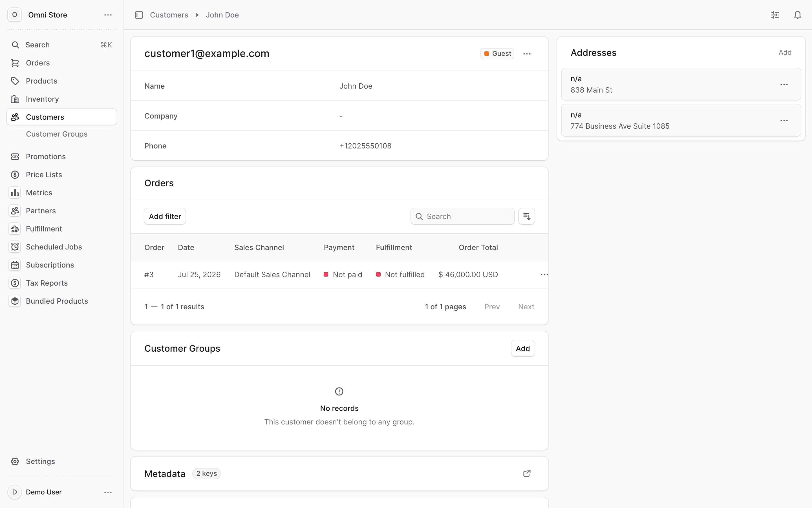Screen dimensions: 812x508
Task: Click the Guest status badge
Action: [x=497, y=54]
